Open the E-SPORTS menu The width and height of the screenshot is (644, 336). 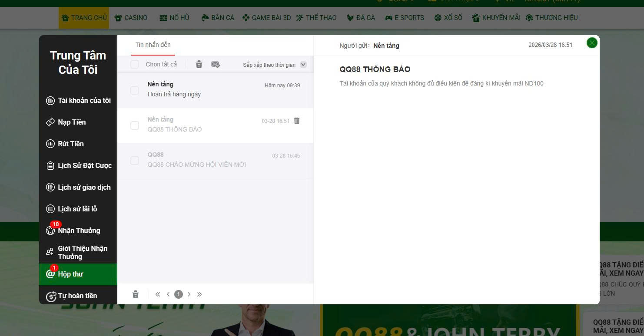coord(405,18)
